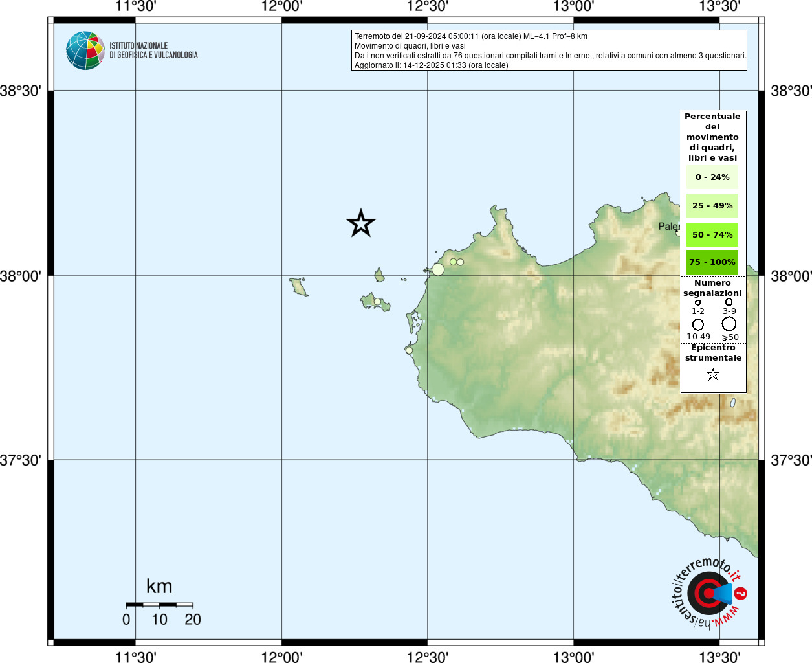Click the 10-49 reports legend circle
The width and height of the screenshot is (812, 663).
(698, 324)
